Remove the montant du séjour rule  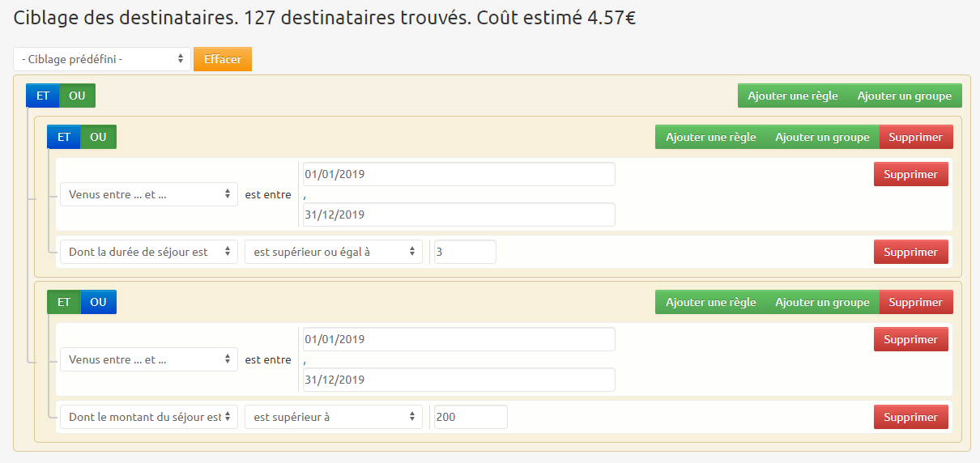coord(910,417)
